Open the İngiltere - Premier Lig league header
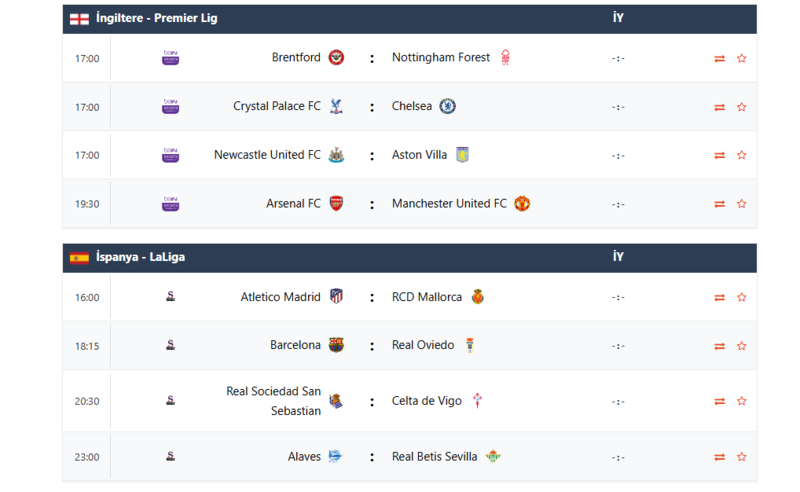800x492 pixels. pos(156,18)
